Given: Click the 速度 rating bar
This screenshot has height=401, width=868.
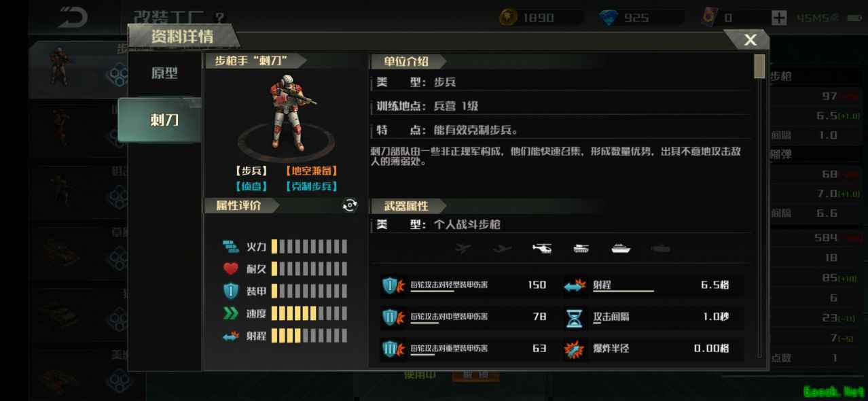Looking at the screenshot, I should [x=309, y=313].
